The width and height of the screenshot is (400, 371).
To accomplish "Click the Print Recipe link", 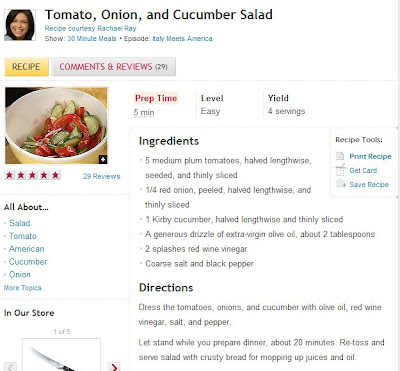I will (x=370, y=156).
